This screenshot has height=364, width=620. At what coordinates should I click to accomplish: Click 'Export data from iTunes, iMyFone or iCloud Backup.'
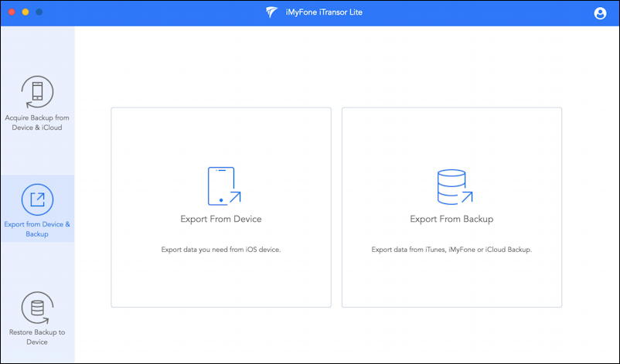[x=451, y=250]
